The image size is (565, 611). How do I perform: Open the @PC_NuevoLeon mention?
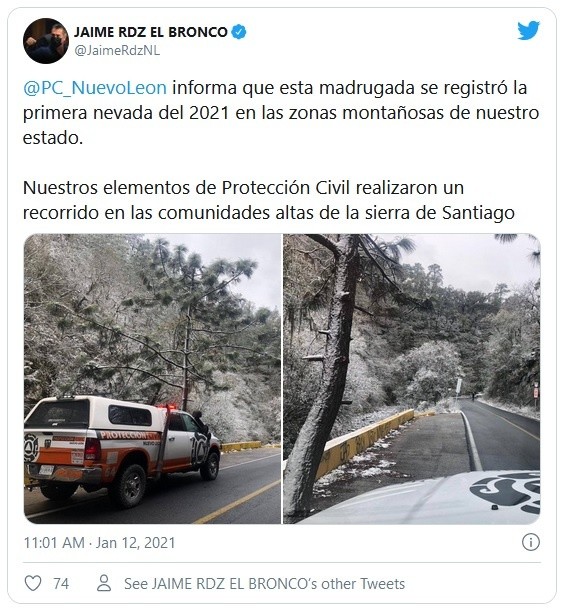point(95,88)
